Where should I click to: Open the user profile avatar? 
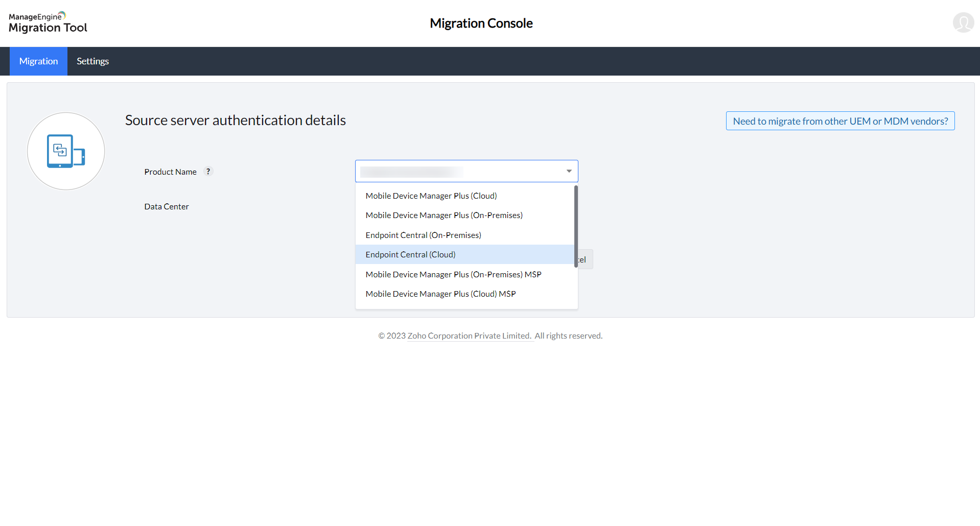click(x=963, y=23)
